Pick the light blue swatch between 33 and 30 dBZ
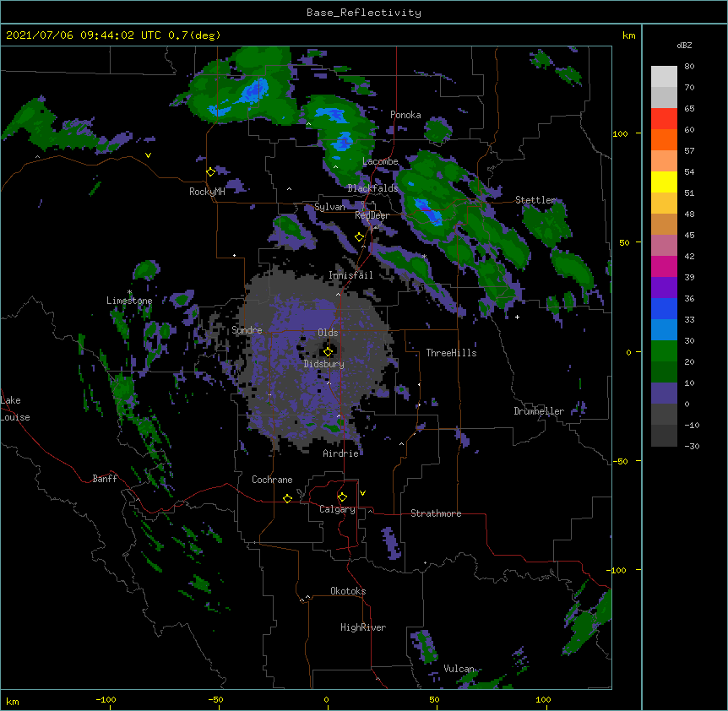This screenshot has width=728, height=711. (x=664, y=329)
